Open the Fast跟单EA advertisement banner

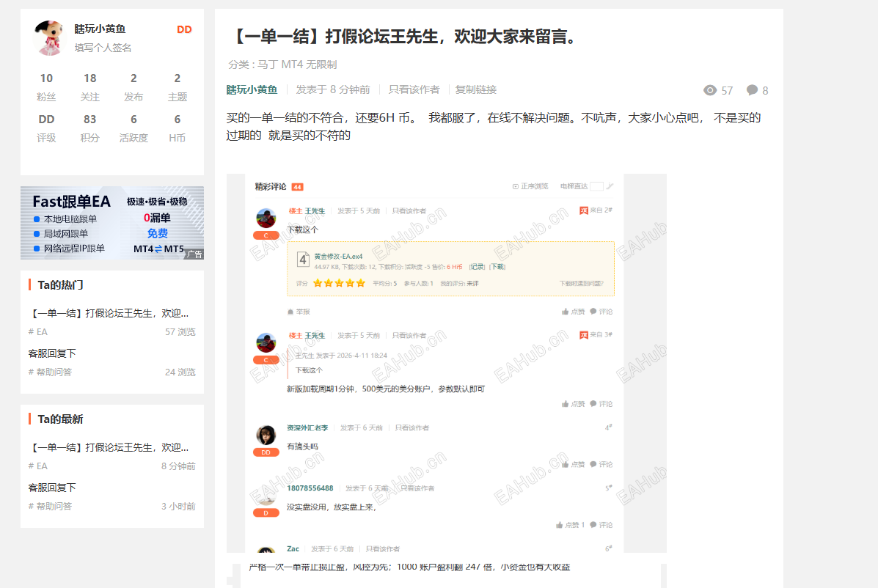(x=112, y=223)
